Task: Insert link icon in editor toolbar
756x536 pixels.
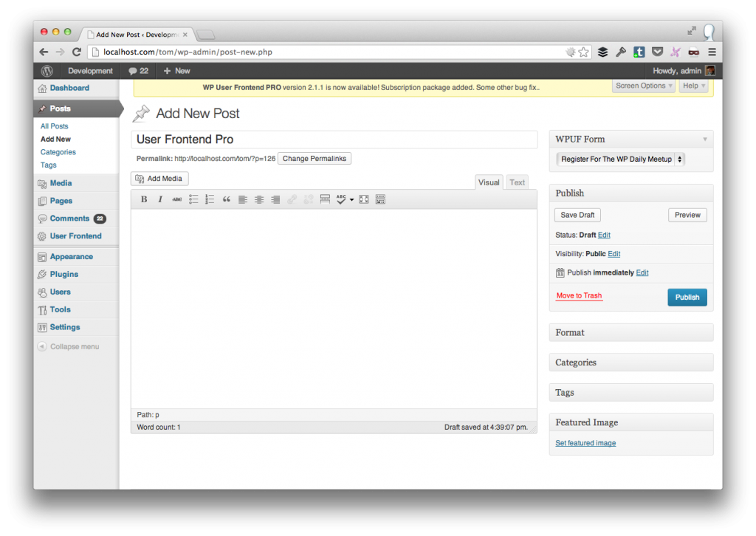Action: tap(292, 199)
